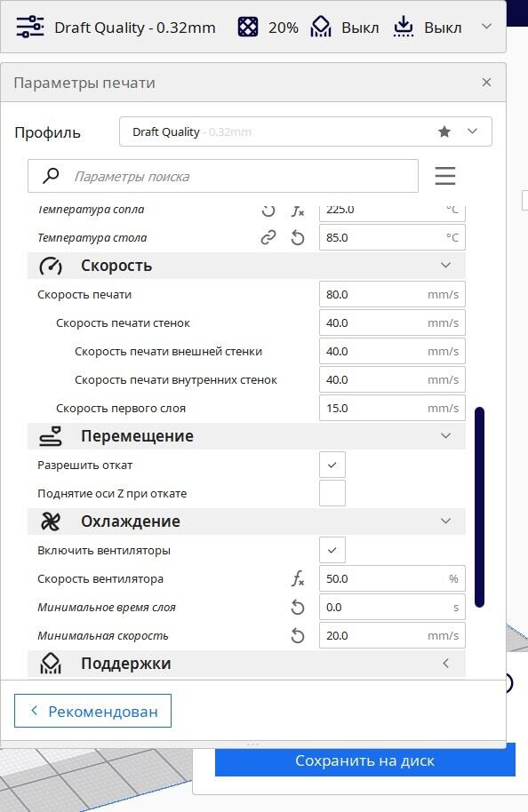The width and height of the screenshot is (528, 812).
Task: Revert Минимальное время слоя value
Action: coord(298,607)
